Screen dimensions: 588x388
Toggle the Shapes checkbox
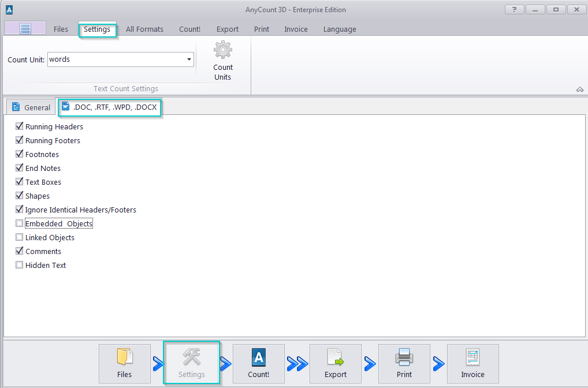(x=20, y=196)
